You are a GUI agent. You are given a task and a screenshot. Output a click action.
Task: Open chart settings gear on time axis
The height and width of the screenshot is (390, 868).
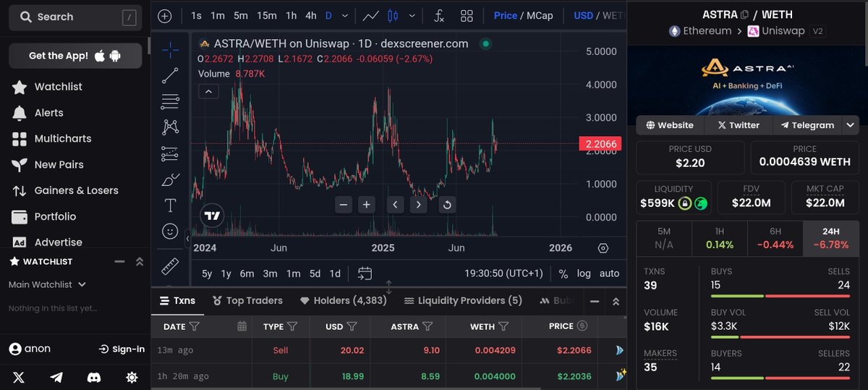[603, 248]
